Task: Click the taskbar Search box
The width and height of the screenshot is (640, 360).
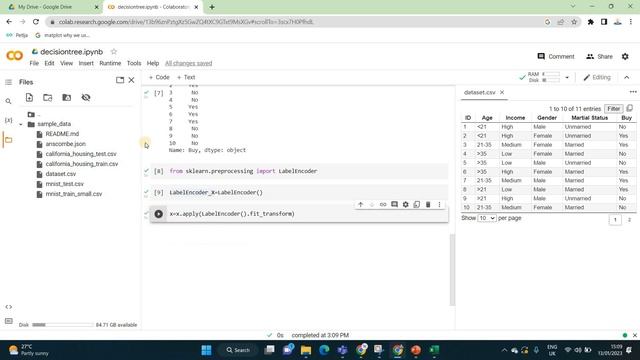Action: (x=238, y=350)
